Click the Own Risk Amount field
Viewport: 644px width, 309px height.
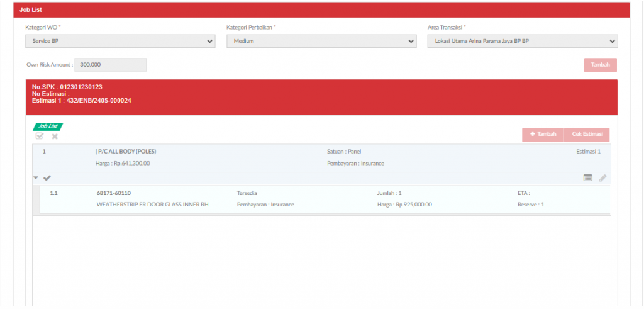tap(110, 65)
